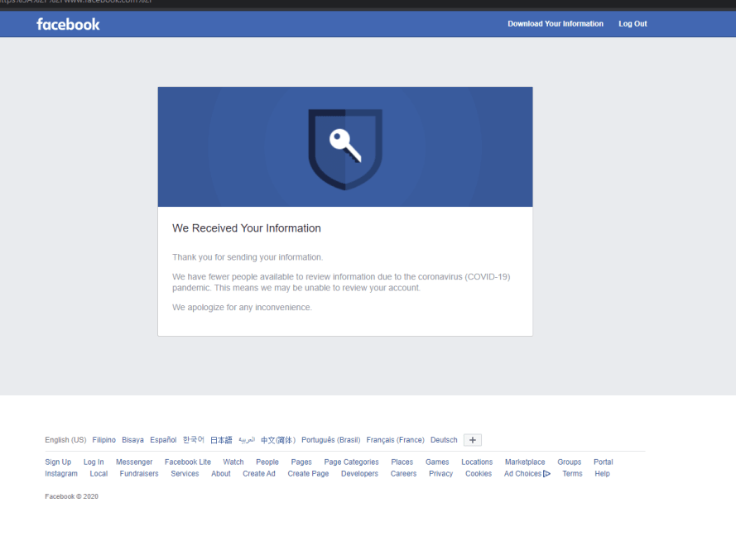
Task: Open the About footer link
Action: pyautogui.click(x=220, y=474)
